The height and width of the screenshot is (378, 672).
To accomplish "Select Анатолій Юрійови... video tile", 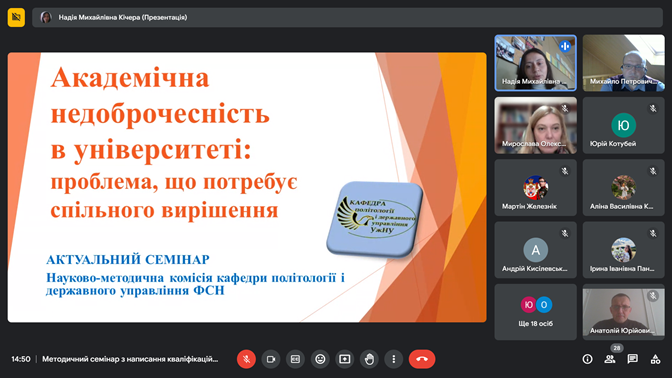I will 624,312.
